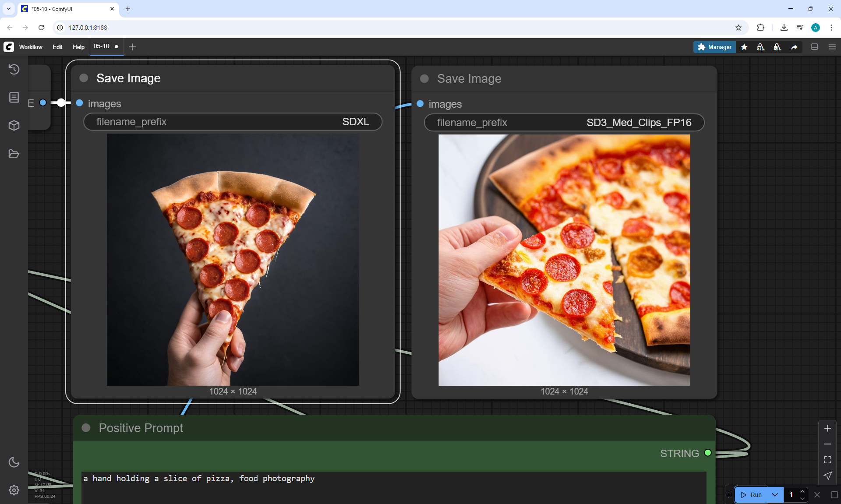Viewport: 841px width, 504px height.
Task: Click the fit view icon in canvas controls
Action: pyautogui.click(x=827, y=460)
